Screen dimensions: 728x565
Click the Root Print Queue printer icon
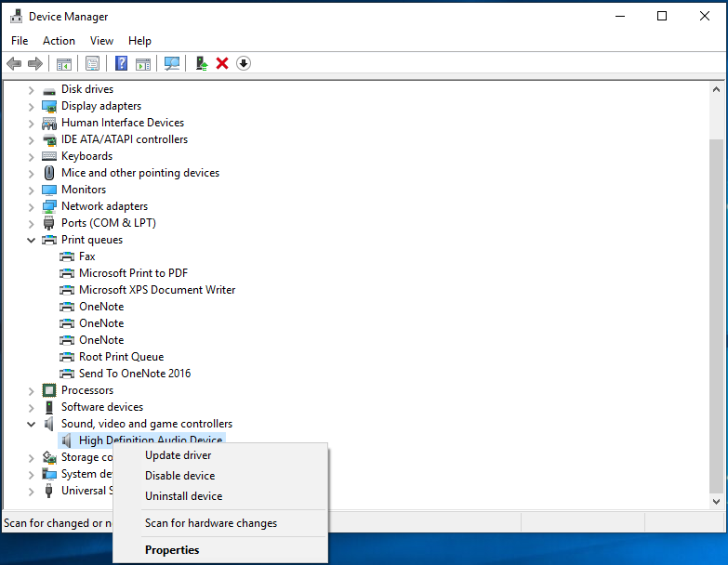click(x=67, y=357)
